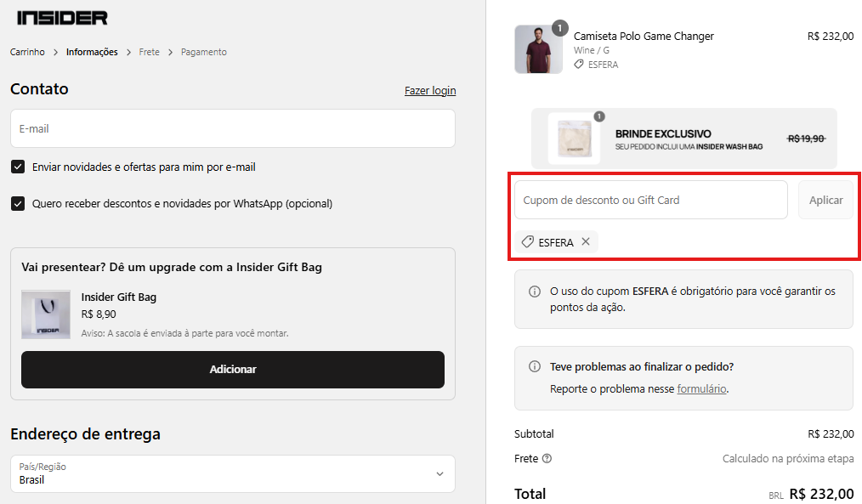Viewport: 862px width, 504px height.
Task: Click the Insider Wash Bag gift image
Action: click(x=574, y=139)
